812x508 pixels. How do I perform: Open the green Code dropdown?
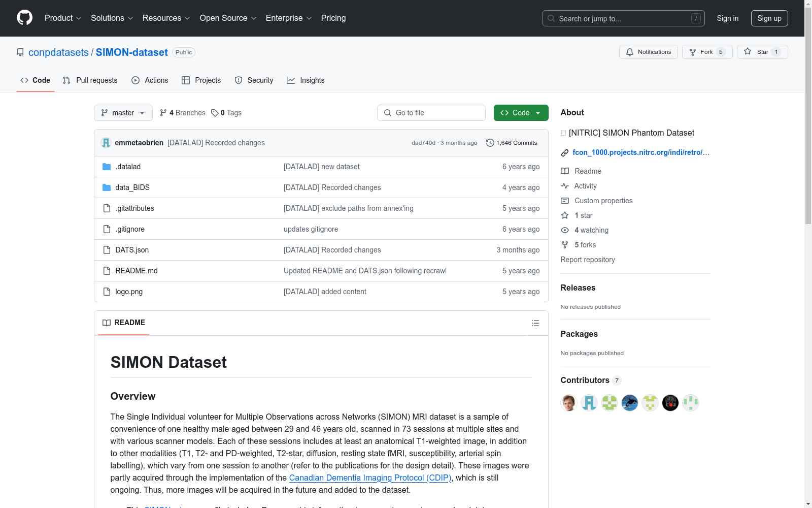point(521,113)
